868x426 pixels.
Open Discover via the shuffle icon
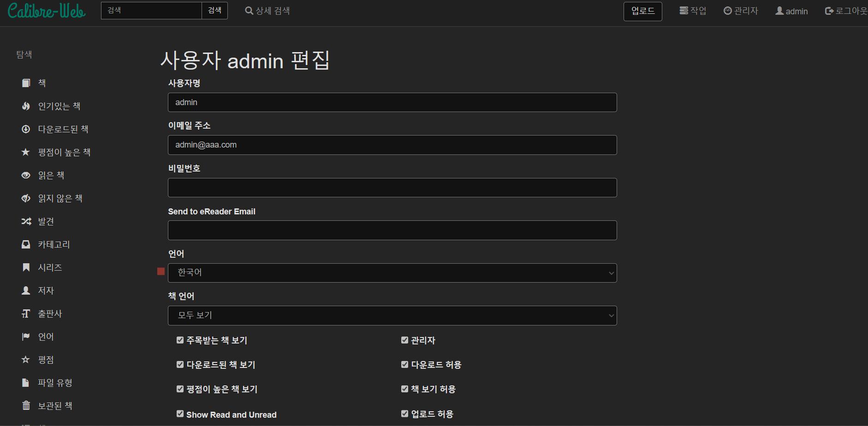(26, 221)
